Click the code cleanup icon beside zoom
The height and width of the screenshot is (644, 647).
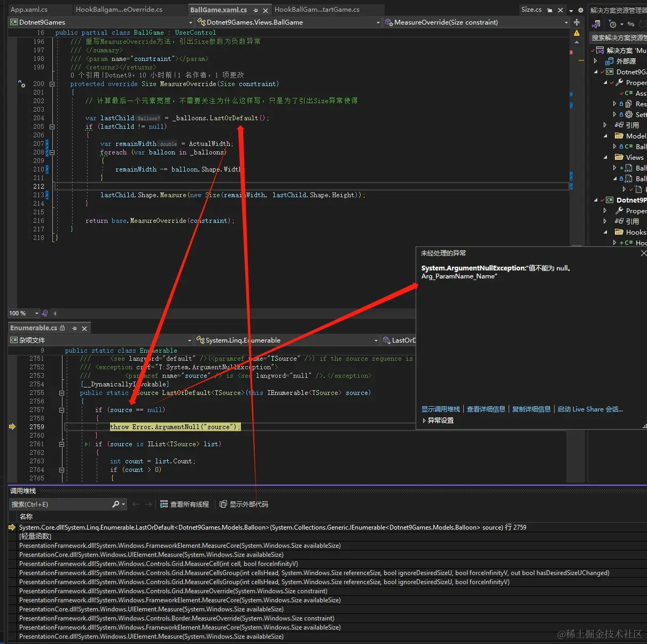pyautogui.click(x=45, y=313)
